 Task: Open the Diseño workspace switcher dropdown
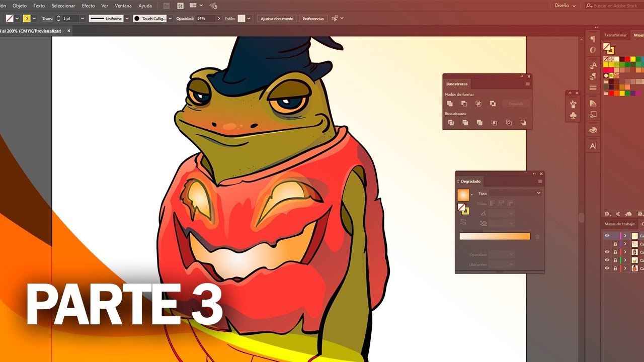coord(565,6)
